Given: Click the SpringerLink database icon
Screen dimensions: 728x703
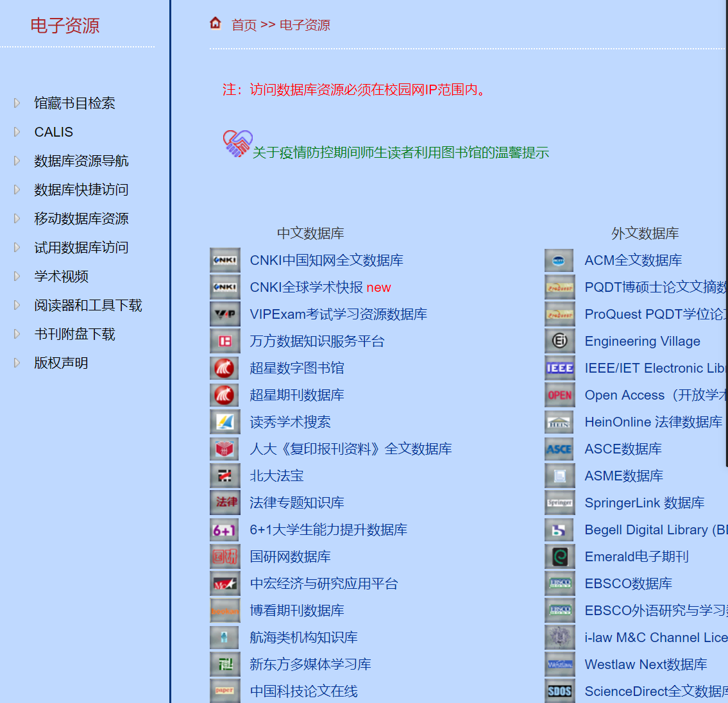Looking at the screenshot, I should click(559, 502).
